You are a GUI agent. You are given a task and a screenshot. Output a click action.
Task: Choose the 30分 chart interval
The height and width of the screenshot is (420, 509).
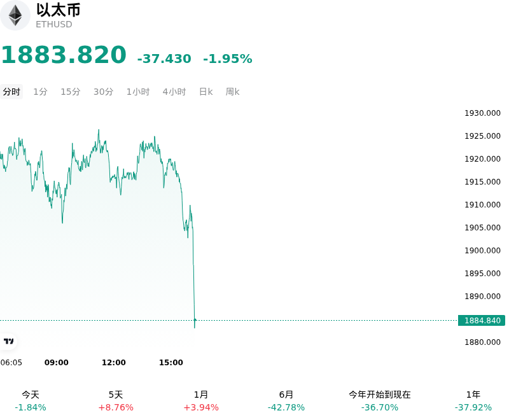103,92
